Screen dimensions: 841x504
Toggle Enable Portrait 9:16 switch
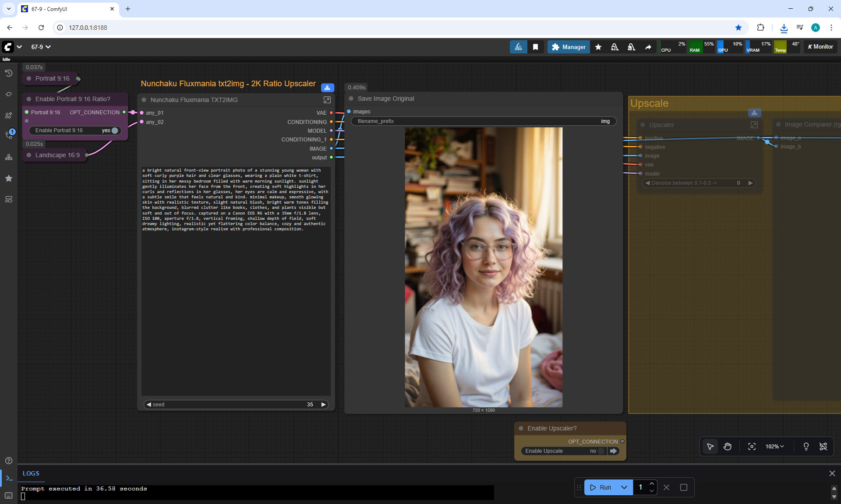click(114, 130)
